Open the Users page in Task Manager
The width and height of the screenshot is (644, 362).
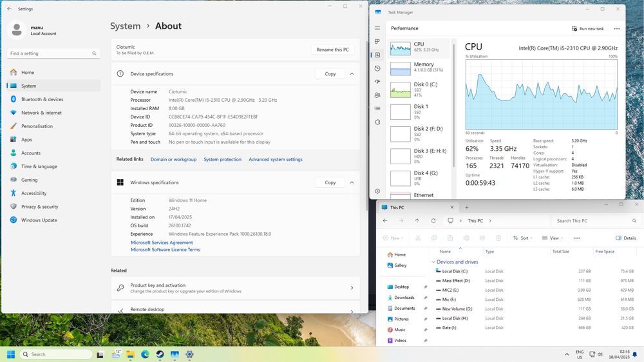click(377, 95)
